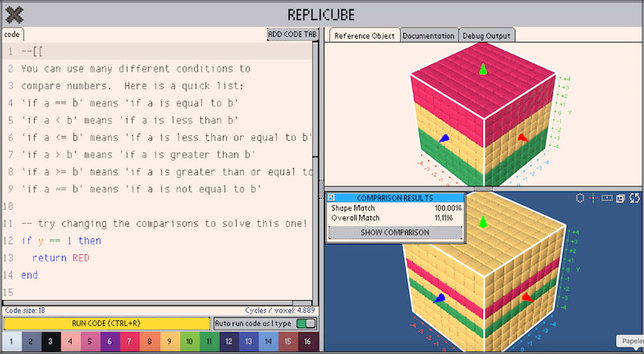
Task: Click the ADD CODE TAB button
Action: tap(292, 35)
